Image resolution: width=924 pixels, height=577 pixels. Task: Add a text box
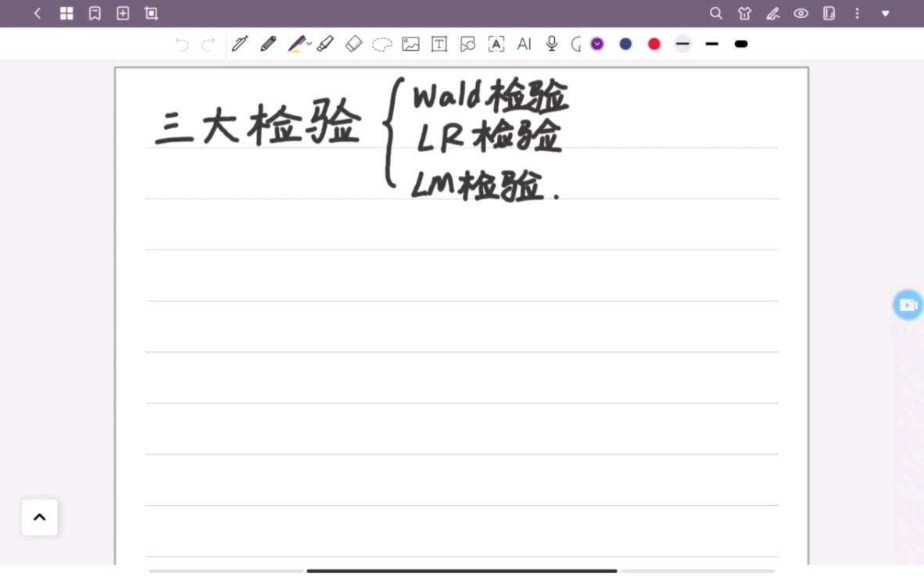click(439, 44)
